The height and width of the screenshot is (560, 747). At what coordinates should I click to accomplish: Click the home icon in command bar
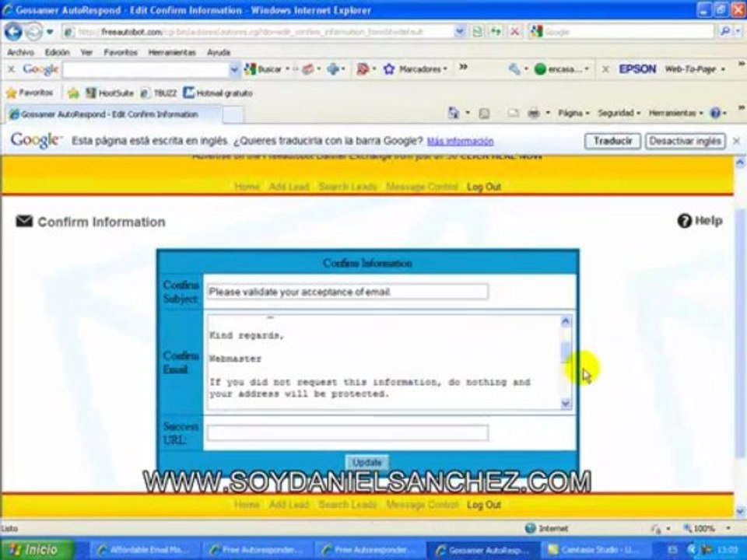(453, 113)
